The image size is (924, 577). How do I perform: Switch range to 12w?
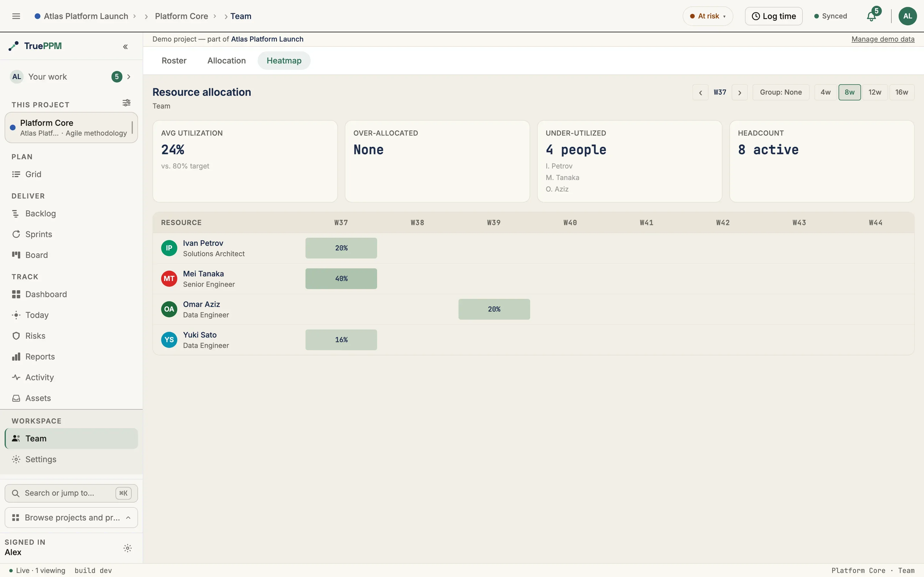coord(874,92)
